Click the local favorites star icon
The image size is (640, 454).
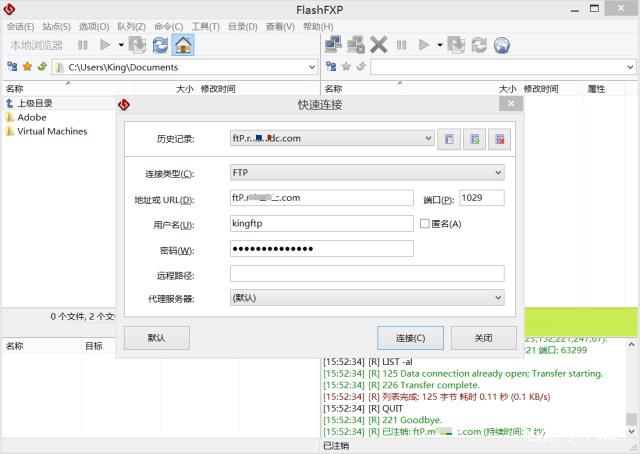tap(27, 67)
